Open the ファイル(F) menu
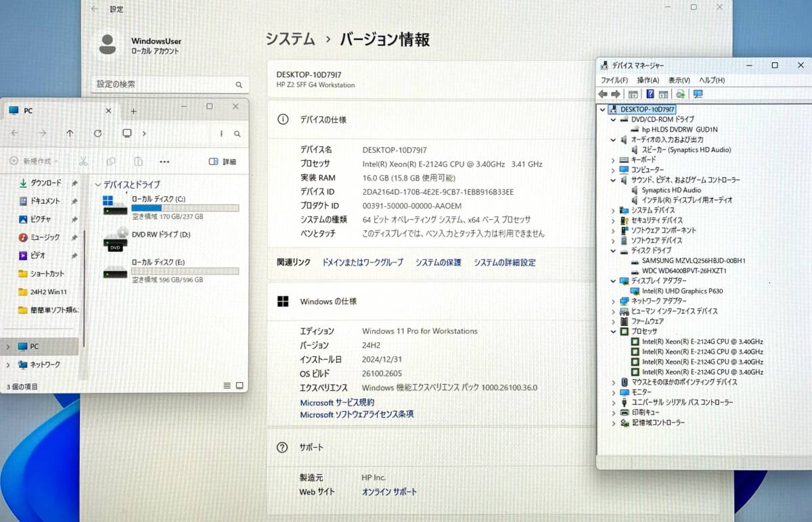 tap(615, 80)
